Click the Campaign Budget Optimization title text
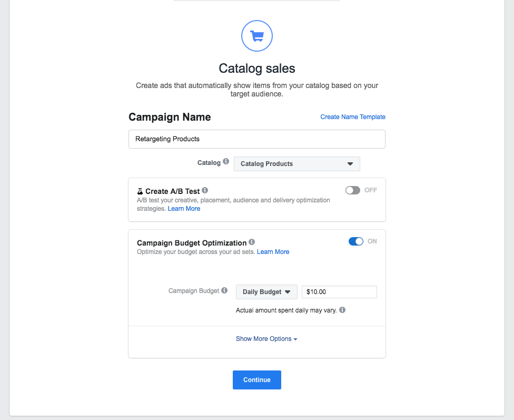This screenshot has width=514, height=420. tap(192, 243)
